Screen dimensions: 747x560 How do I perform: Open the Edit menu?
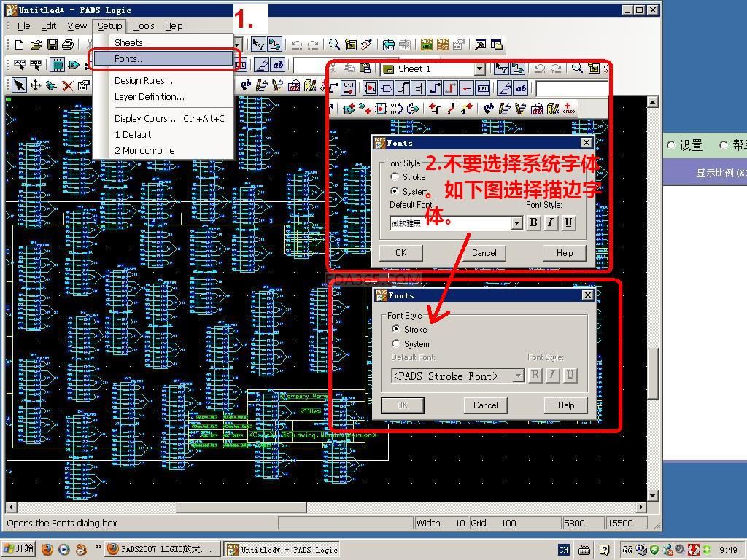click(48, 26)
